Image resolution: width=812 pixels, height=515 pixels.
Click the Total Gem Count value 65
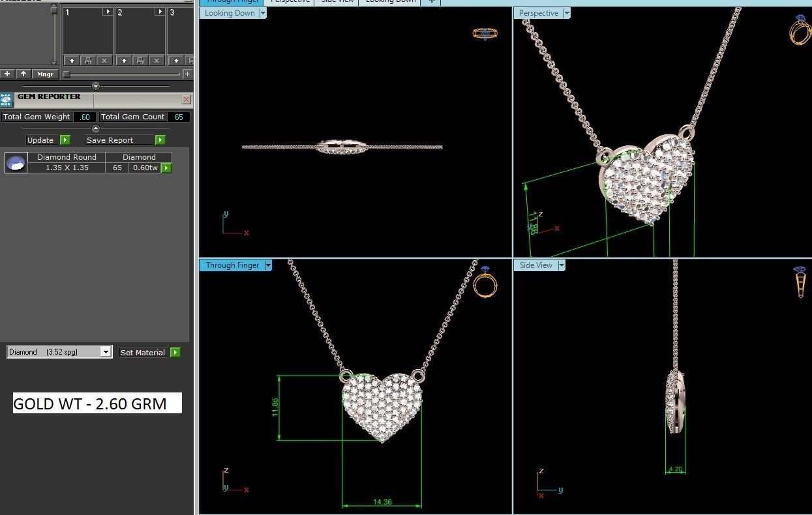point(179,117)
